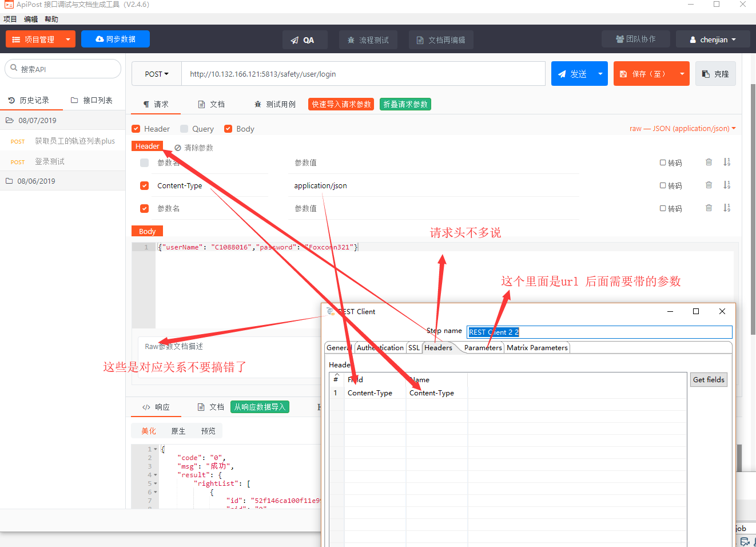Image resolution: width=756 pixels, height=547 pixels.
Task: Switch to the 请求 tab
Action: tap(156, 104)
